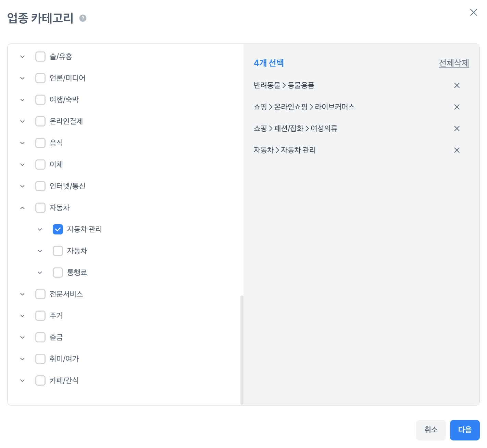Viewport: 487px width, 448px height.
Task: Tick the 카페/간식 checkbox
Action: pyautogui.click(x=40, y=380)
